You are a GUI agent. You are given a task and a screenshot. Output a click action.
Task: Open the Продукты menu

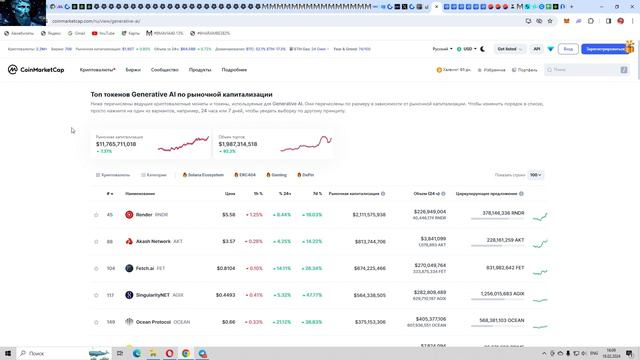coord(200,70)
